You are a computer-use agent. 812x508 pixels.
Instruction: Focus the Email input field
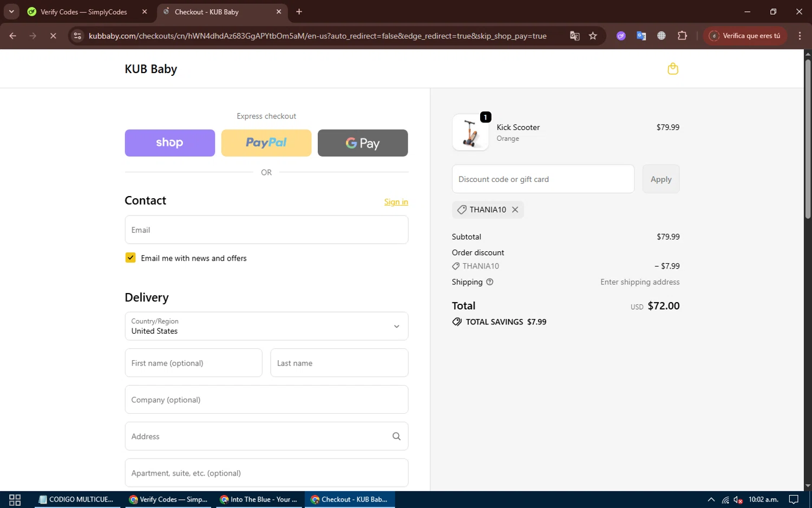pyautogui.click(x=266, y=230)
